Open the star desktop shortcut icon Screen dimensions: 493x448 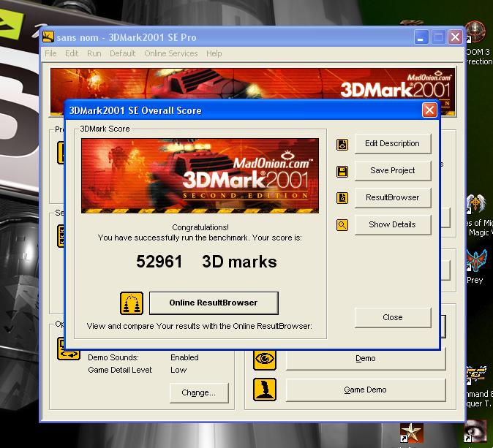point(411,433)
